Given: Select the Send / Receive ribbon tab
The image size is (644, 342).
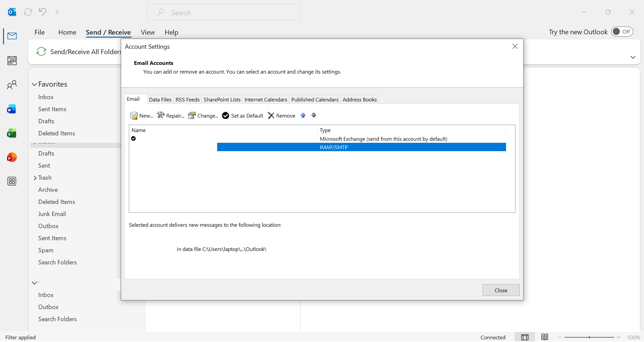Looking at the screenshot, I should tap(108, 32).
